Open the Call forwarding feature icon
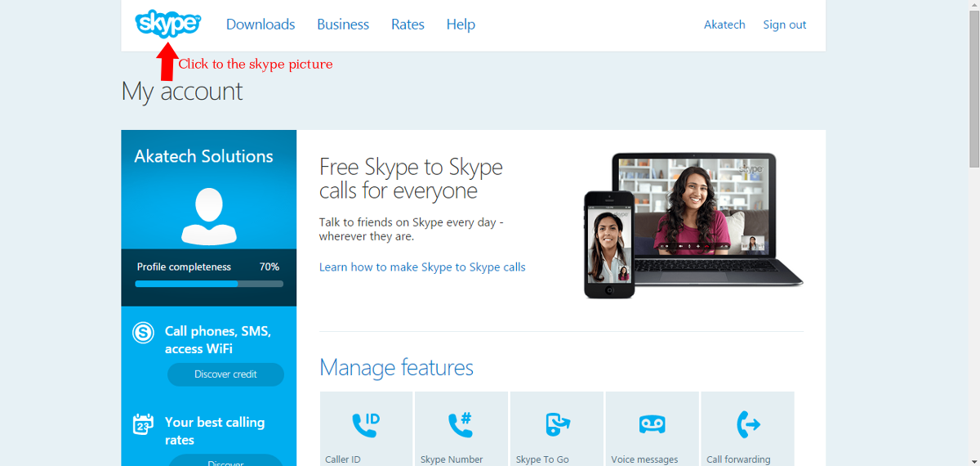980x466 pixels. [x=748, y=424]
